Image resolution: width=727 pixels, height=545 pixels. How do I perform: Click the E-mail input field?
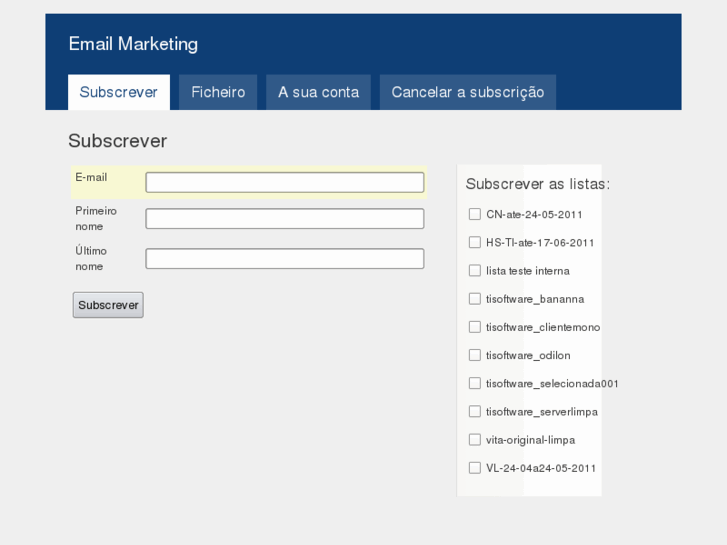pyautogui.click(x=285, y=182)
